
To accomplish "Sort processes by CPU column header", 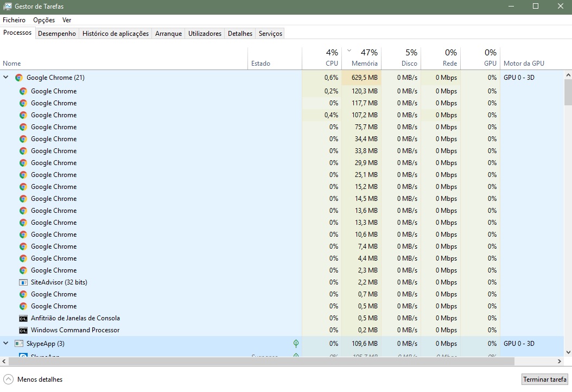I will 332,63.
